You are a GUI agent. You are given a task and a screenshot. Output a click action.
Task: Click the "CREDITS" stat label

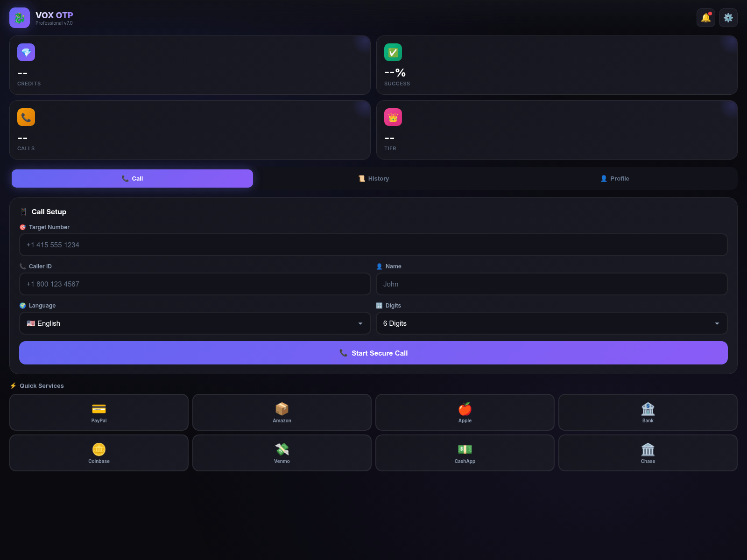pos(29,84)
